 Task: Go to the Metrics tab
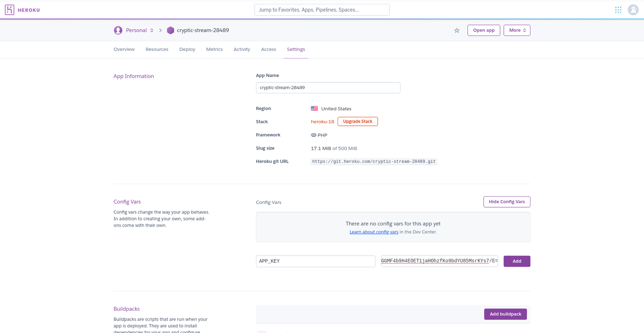(x=214, y=49)
